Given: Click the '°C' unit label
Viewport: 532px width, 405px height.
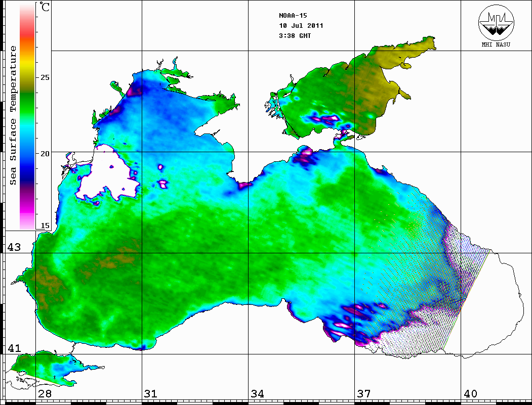Looking at the screenshot, I should pyautogui.click(x=45, y=7).
